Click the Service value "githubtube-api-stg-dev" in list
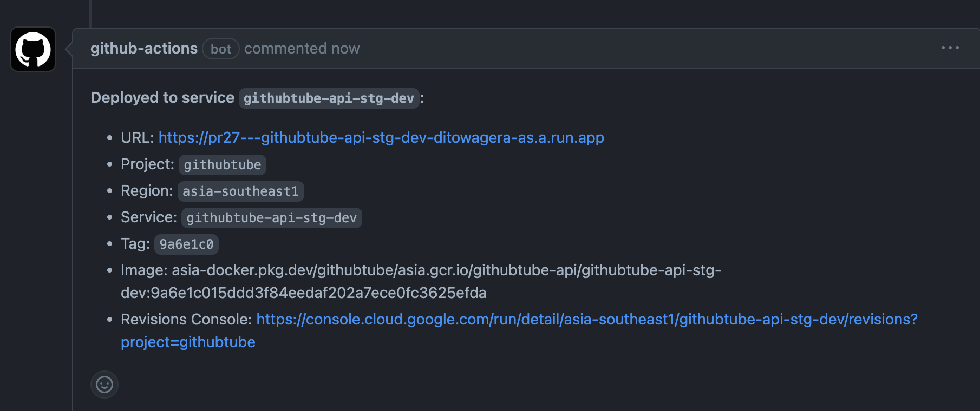This screenshot has height=411, width=980. click(x=271, y=218)
